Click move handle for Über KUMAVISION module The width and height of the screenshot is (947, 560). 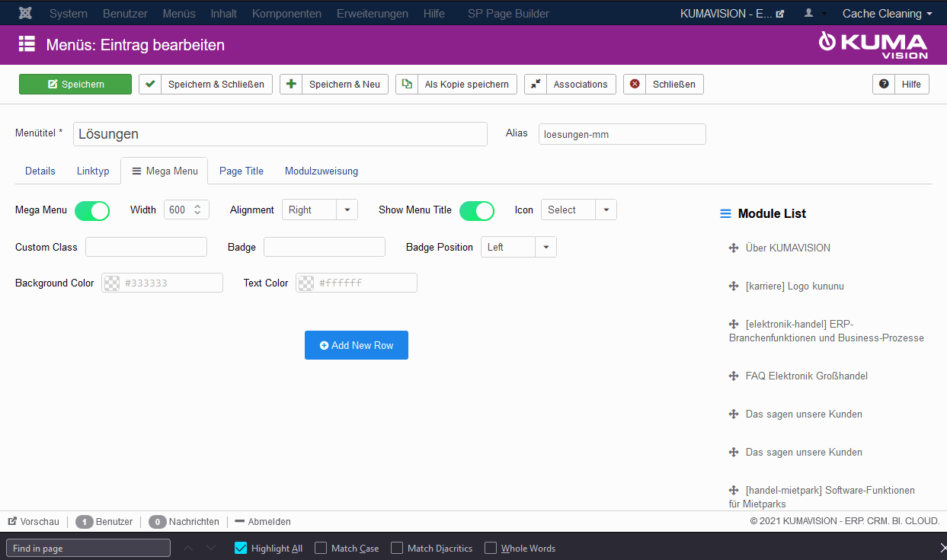point(734,248)
